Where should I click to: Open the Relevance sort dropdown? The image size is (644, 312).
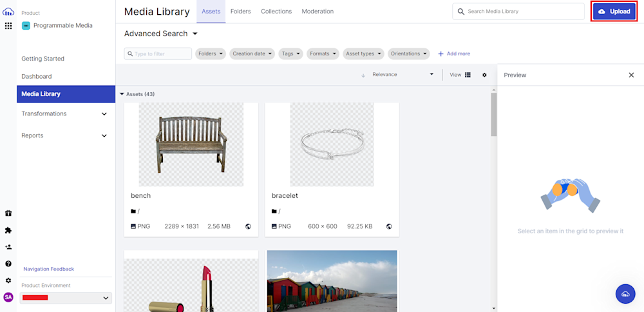(x=402, y=75)
